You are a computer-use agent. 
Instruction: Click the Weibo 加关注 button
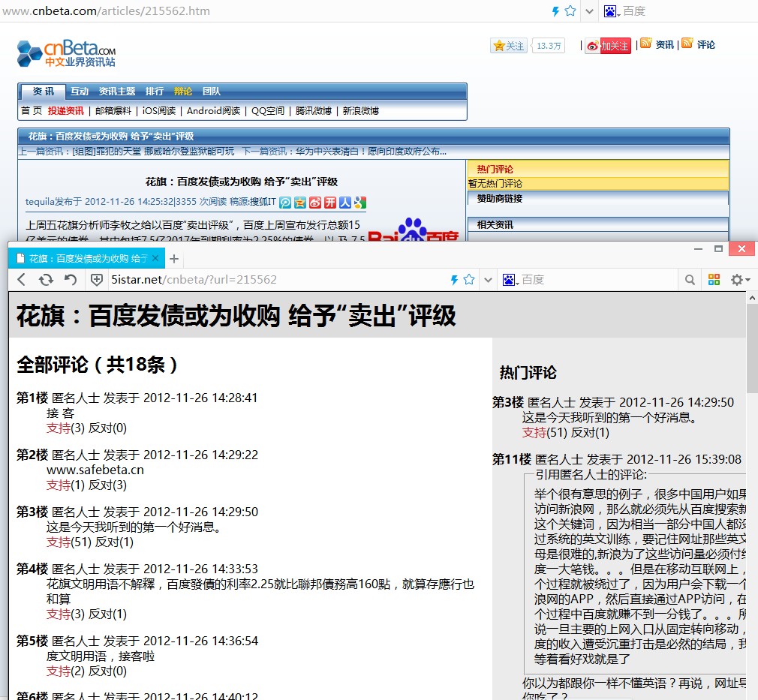coord(608,46)
